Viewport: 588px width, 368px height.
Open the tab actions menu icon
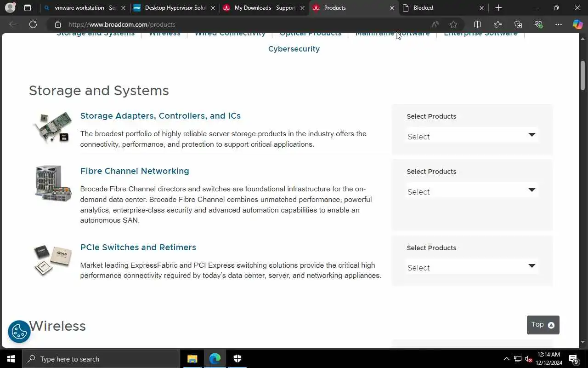[28, 8]
